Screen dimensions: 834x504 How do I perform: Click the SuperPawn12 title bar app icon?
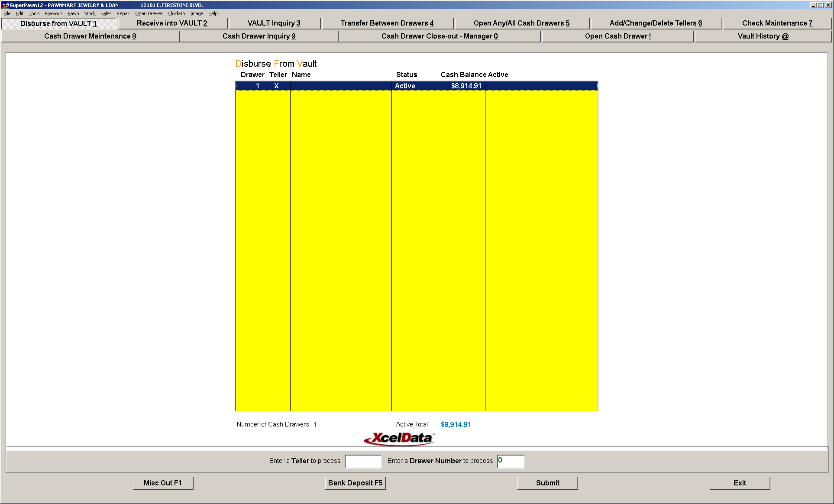pyautogui.click(x=5, y=5)
